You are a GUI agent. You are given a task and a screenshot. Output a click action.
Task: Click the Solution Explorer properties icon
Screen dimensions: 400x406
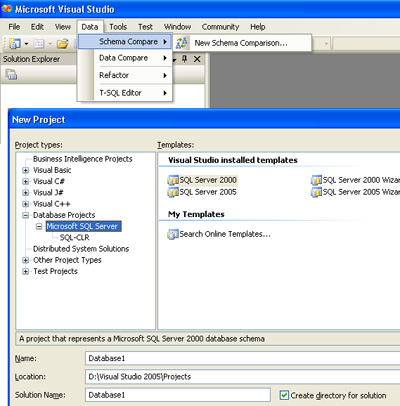[11, 74]
